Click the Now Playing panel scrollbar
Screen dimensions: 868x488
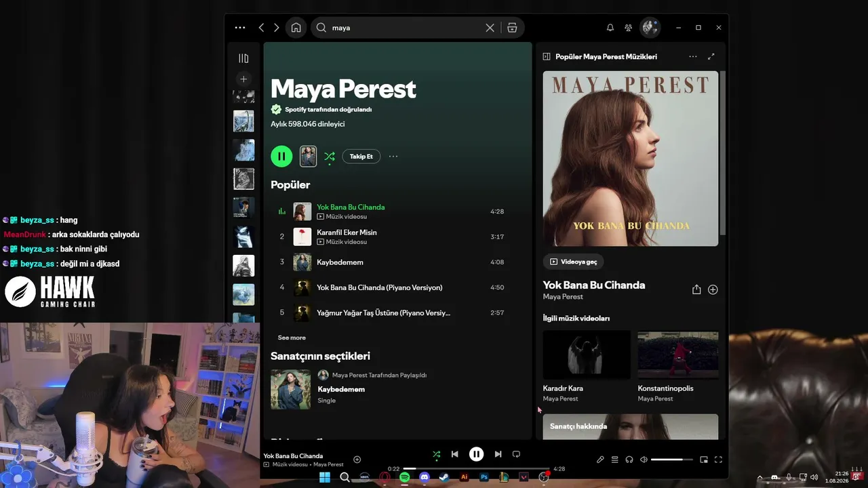pos(723,152)
